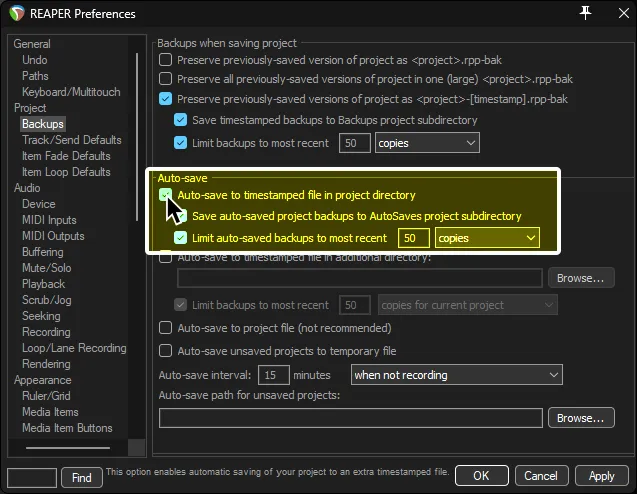The image size is (637, 494).
Task: Open Device preferences page
Action: point(39,204)
